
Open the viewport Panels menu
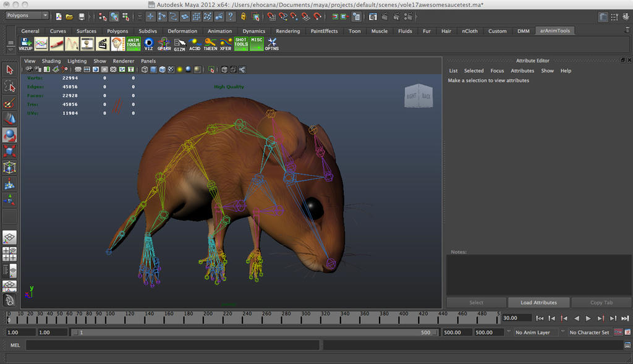point(148,61)
